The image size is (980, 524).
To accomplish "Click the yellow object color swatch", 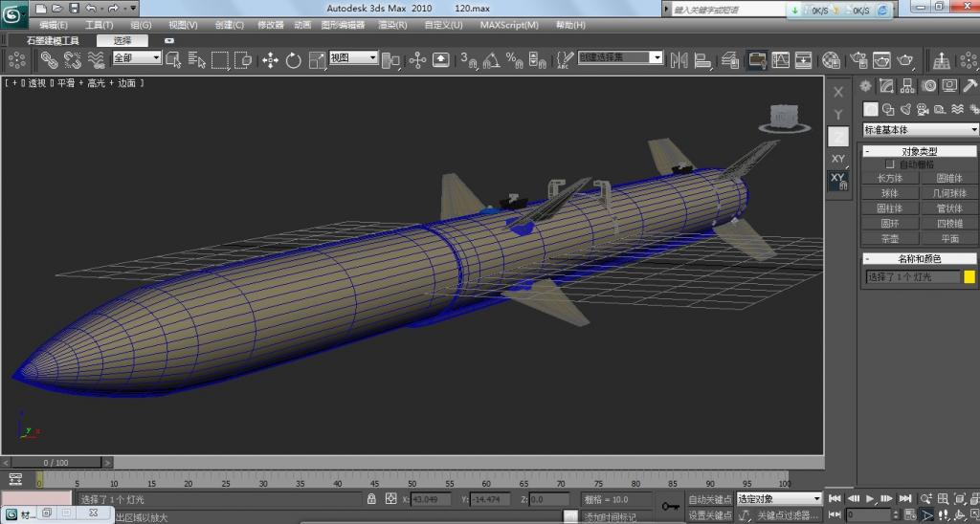I will pyautogui.click(x=969, y=276).
